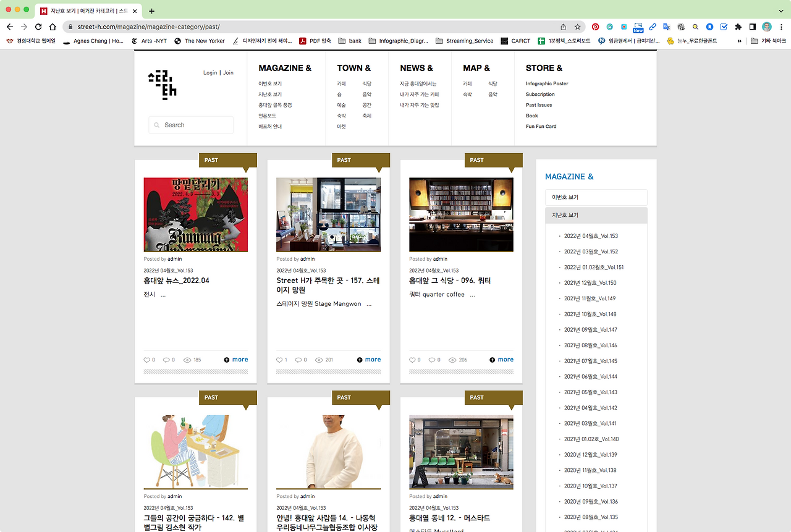The image size is (791, 532).
Task: Open the MAGAZINE & top menu
Action: click(285, 68)
